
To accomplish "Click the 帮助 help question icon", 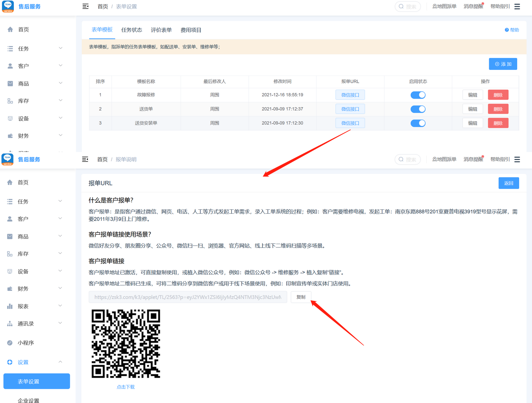I will tap(507, 30).
